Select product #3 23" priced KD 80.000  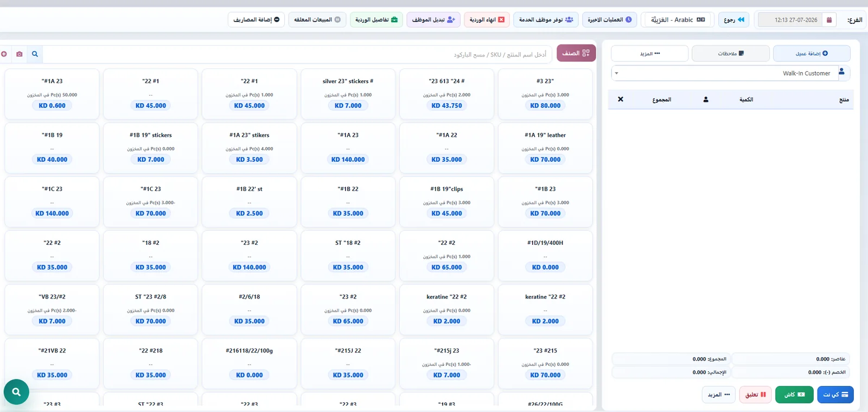[545, 94]
